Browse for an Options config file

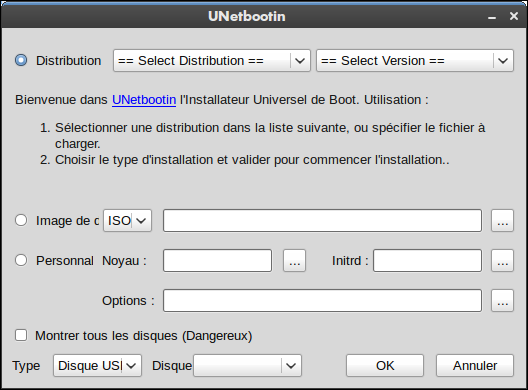pyautogui.click(x=502, y=300)
